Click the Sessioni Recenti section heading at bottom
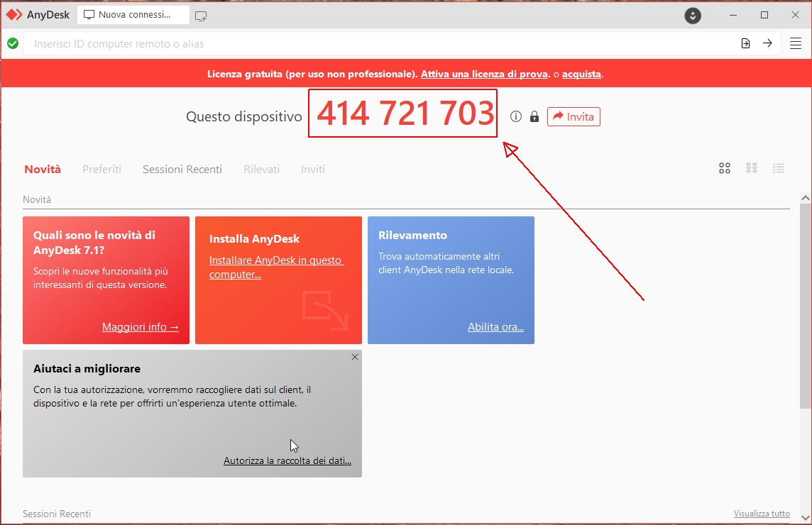 click(x=57, y=514)
